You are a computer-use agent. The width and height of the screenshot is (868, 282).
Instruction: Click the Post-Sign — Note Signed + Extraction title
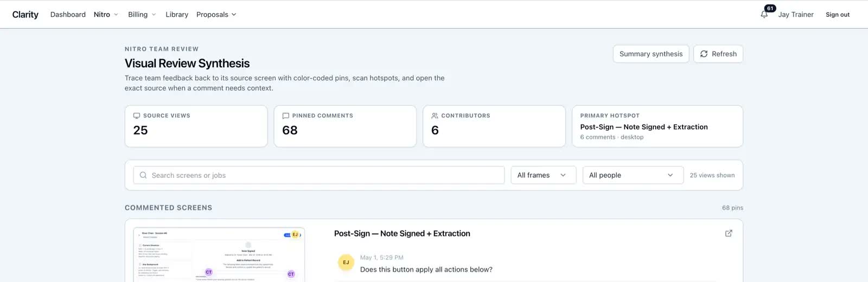click(402, 234)
